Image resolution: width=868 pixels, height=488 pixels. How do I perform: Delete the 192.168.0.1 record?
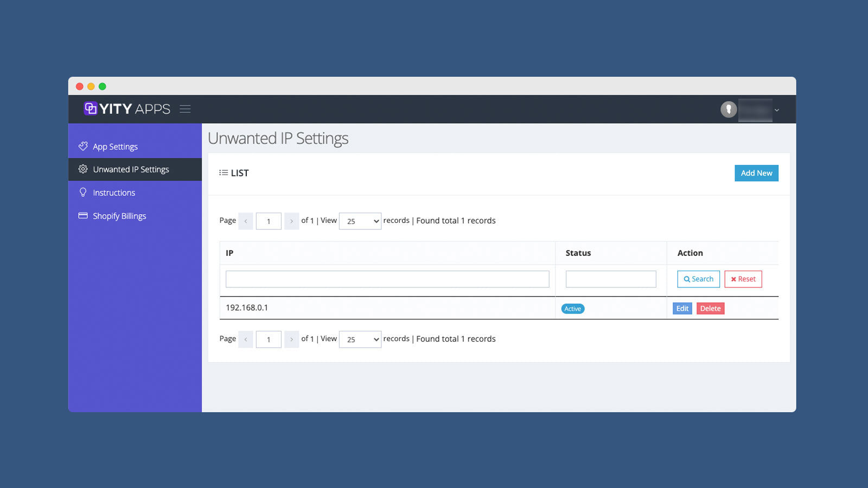[x=710, y=308]
